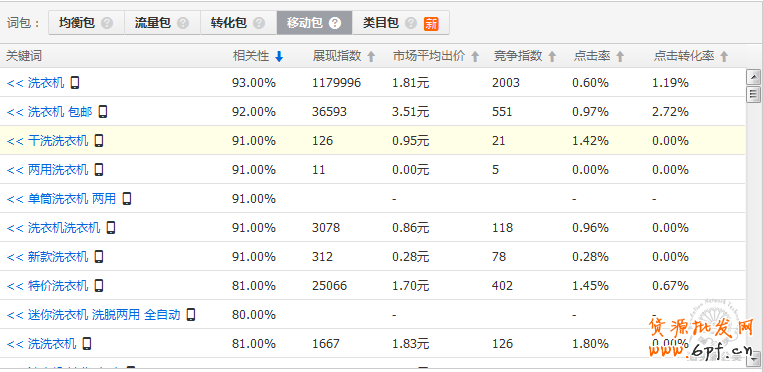
Task: Click the 1.42% click rate cell
Action: point(590,141)
